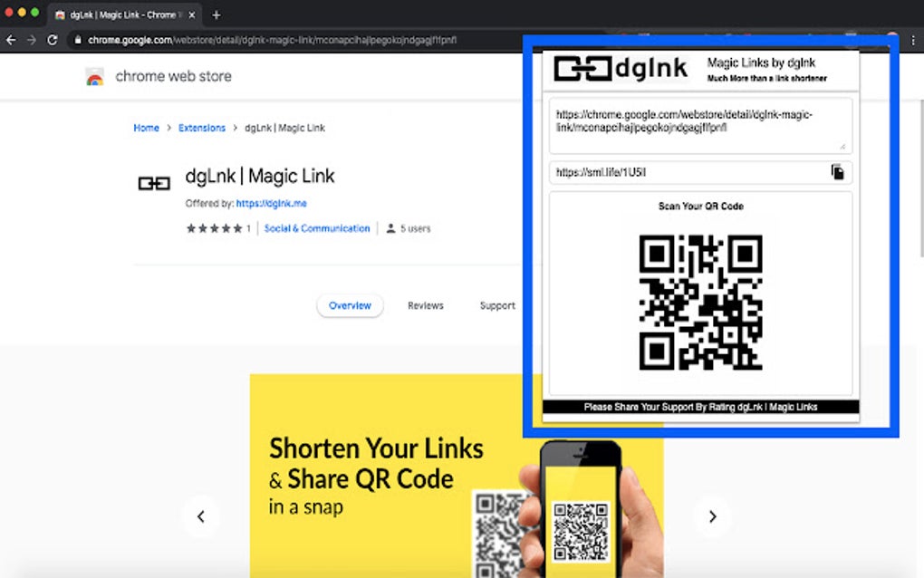Click the padlock icon in address bar
Viewport: 924px width, 578px height.
77,40
